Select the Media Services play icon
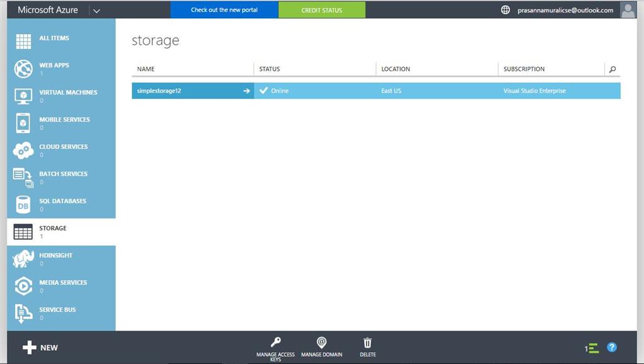 tap(23, 286)
